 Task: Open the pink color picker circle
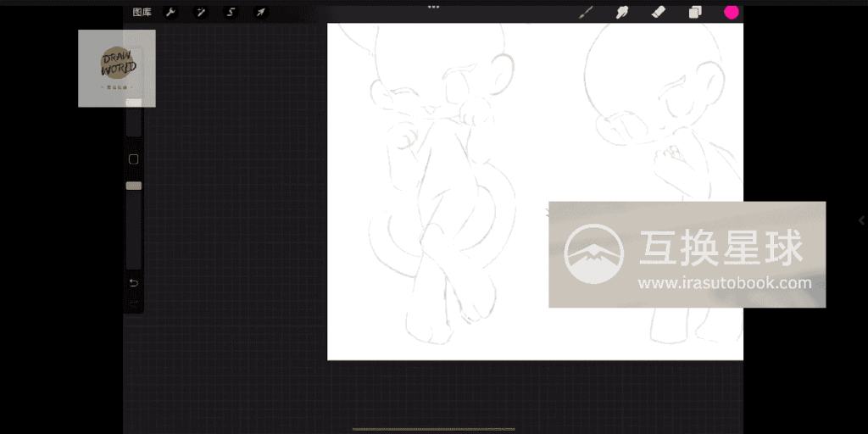[731, 12]
